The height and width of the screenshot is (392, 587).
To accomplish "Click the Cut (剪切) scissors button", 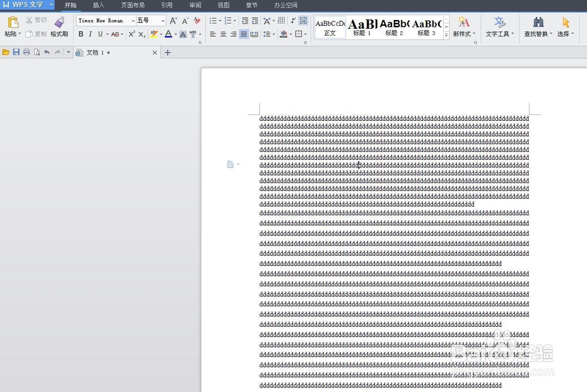I will click(x=36, y=20).
